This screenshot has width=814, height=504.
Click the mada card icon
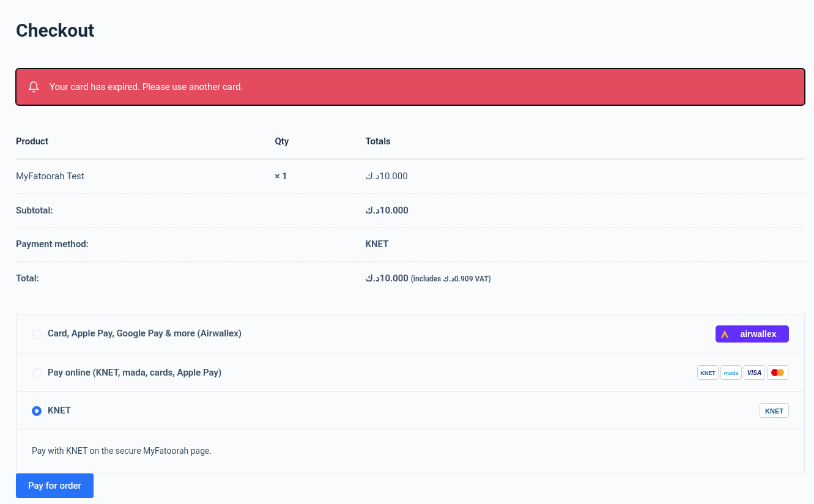tap(731, 372)
